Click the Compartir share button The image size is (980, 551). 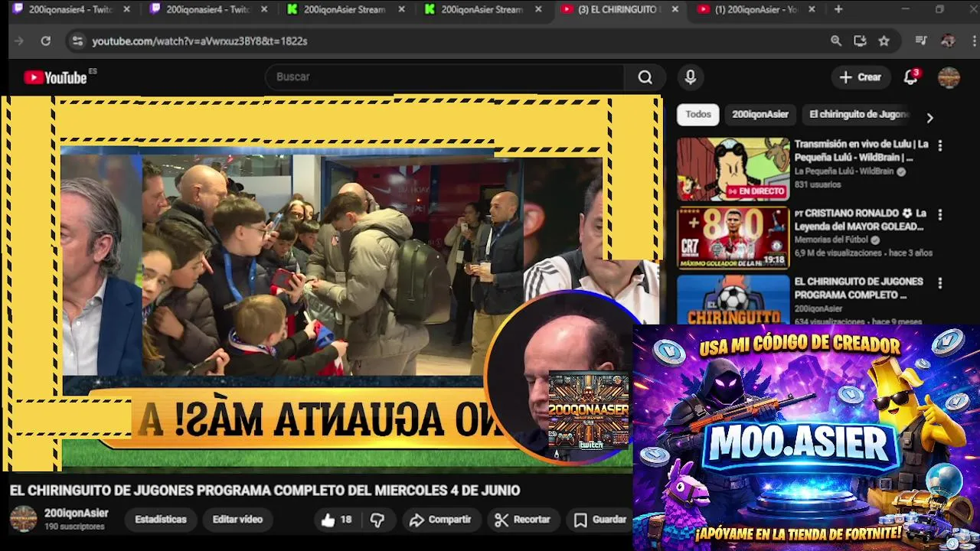[439, 520]
